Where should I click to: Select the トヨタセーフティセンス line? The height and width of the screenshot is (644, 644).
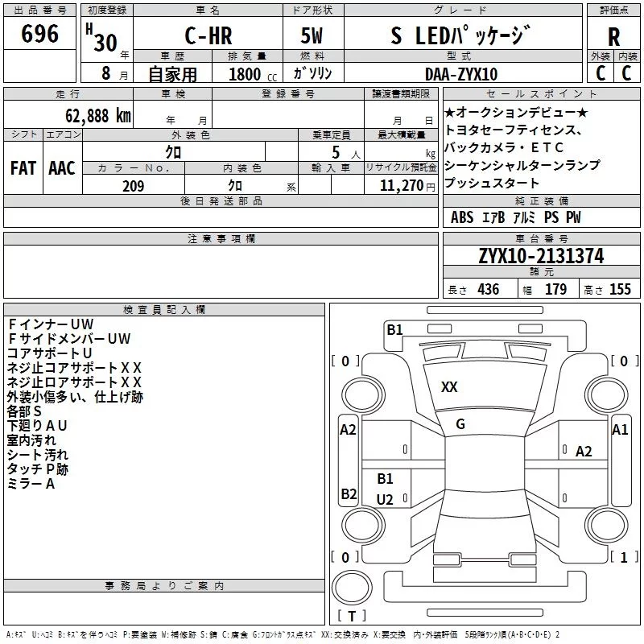click(514, 130)
